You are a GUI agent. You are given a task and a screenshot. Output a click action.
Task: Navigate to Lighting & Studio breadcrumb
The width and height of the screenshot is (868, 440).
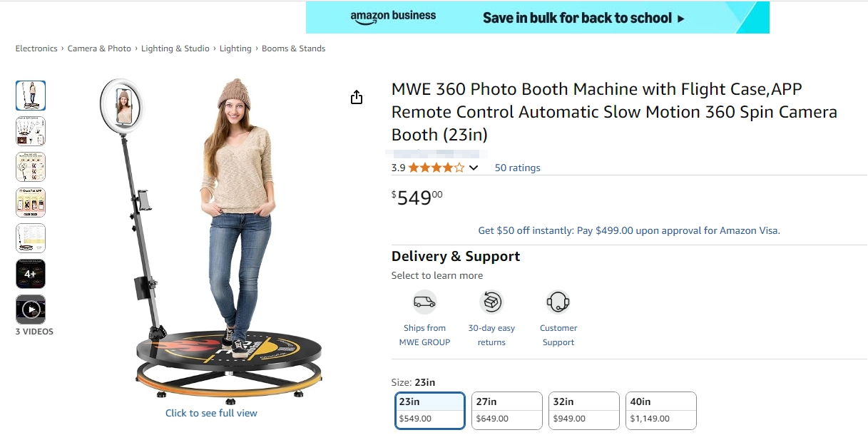click(x=175, y=48)
